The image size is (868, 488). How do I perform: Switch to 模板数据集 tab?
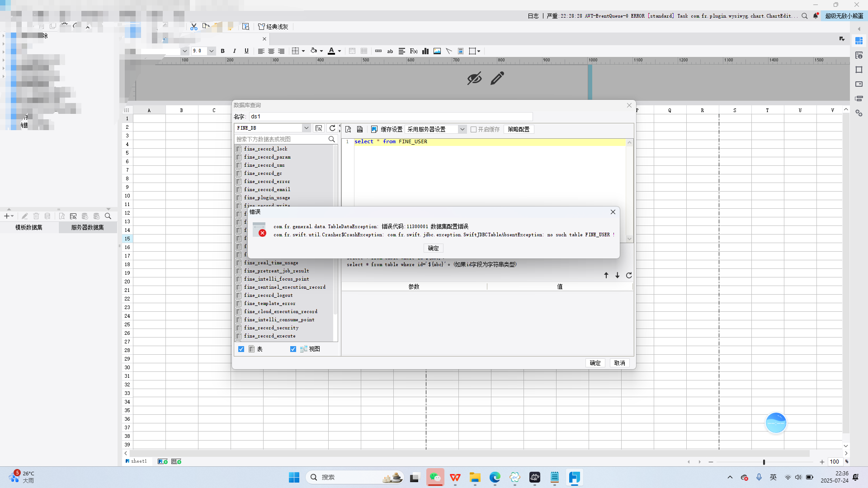[x=29, y=227]
